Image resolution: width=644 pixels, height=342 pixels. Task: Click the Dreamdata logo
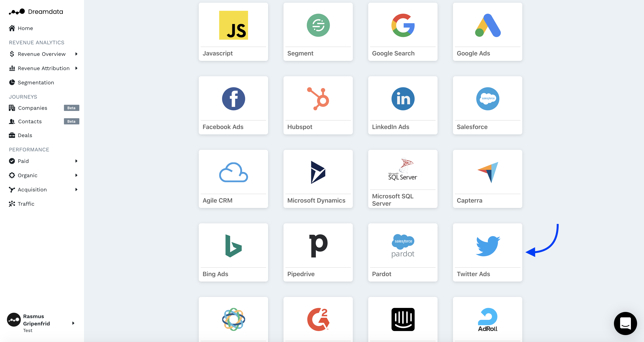tap(36, 12)
